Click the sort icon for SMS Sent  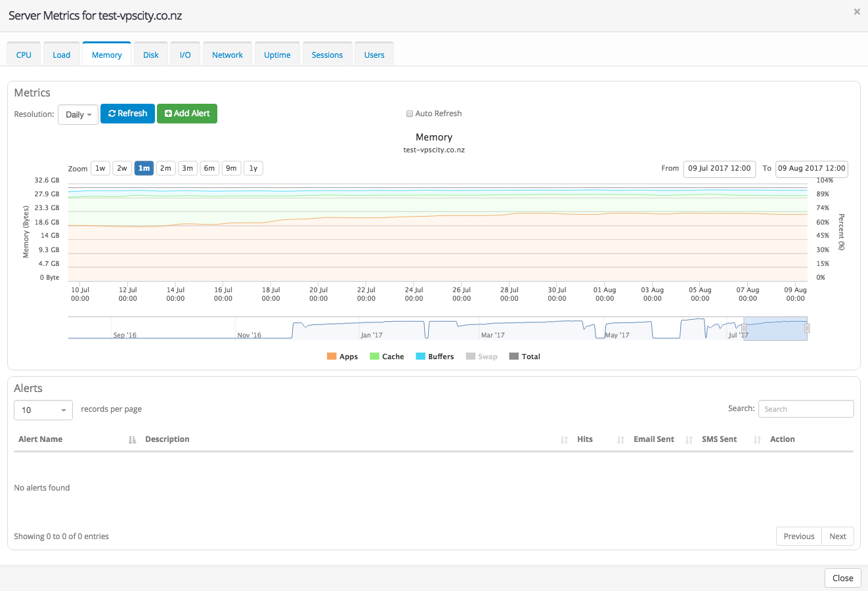(x=757, y=440)
